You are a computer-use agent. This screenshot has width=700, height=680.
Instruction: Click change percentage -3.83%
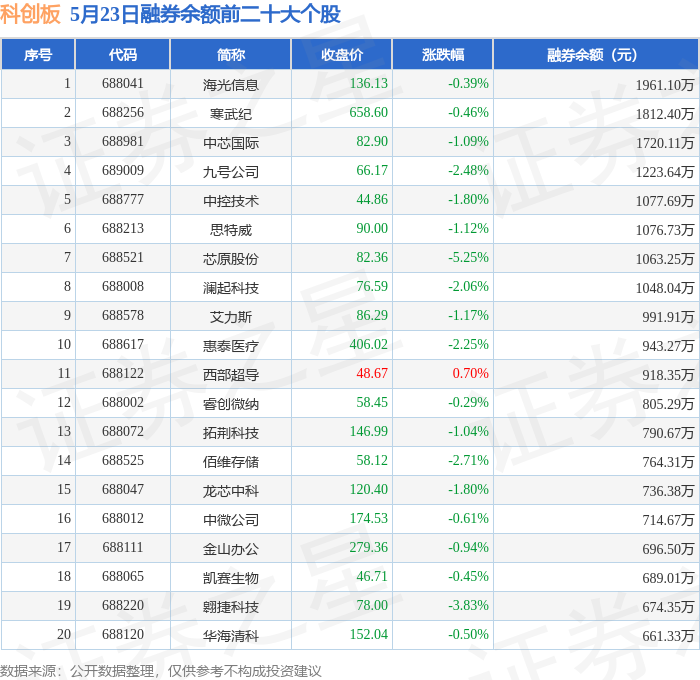coord(468,606)
